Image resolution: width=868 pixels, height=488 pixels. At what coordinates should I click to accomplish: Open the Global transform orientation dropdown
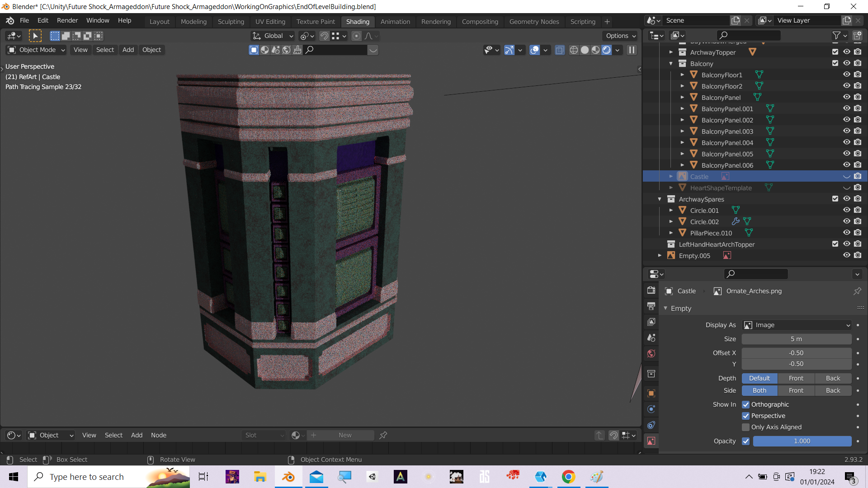pyautogui.click(x=273, y=36)
